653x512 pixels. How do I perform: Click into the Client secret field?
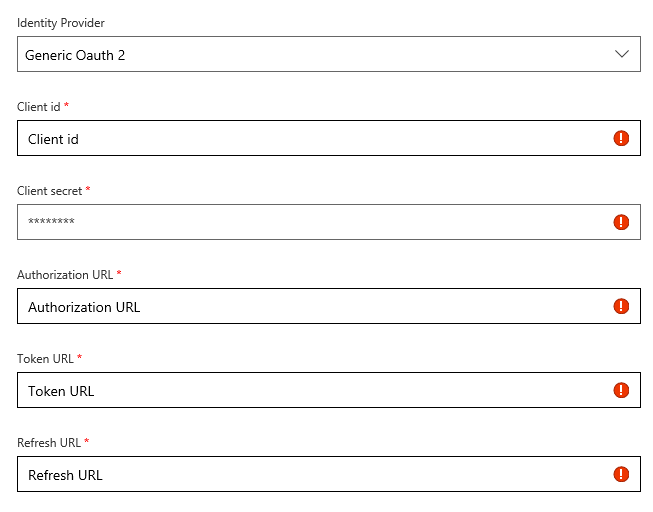(300, 222)
